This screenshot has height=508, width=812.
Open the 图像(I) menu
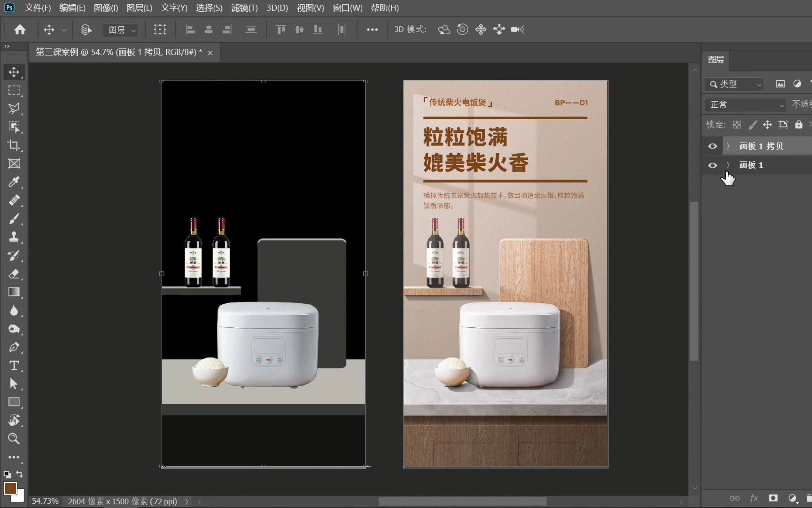pos(106,8)
